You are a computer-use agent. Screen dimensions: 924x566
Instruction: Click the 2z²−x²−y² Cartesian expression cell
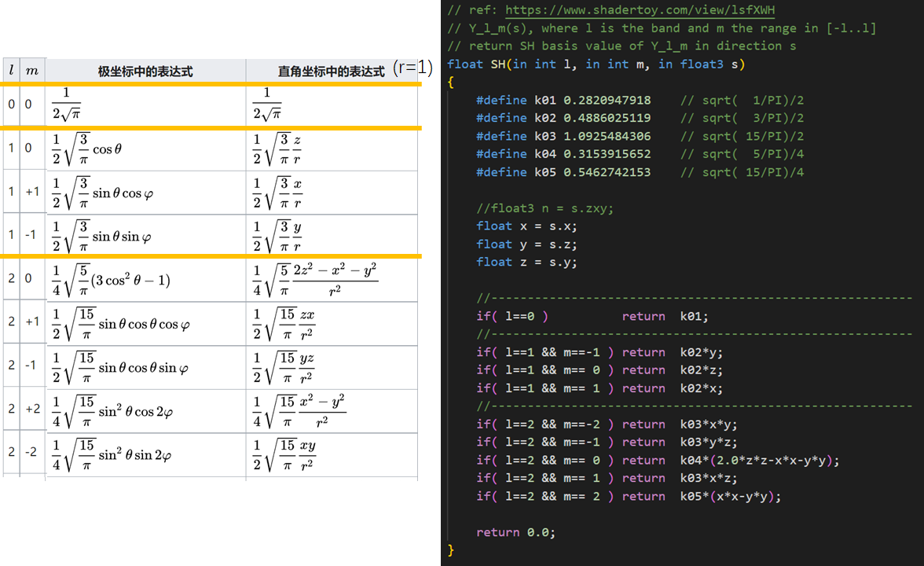tap(315, 278)
